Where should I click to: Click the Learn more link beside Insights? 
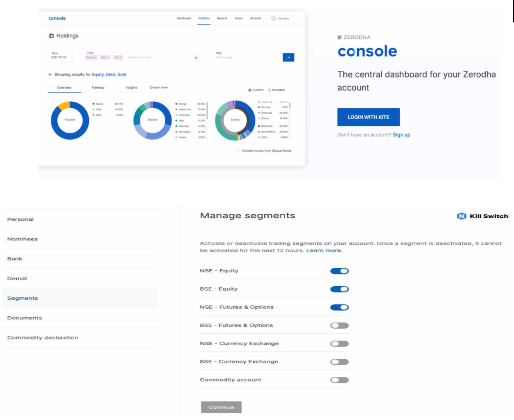pos(159,87)
